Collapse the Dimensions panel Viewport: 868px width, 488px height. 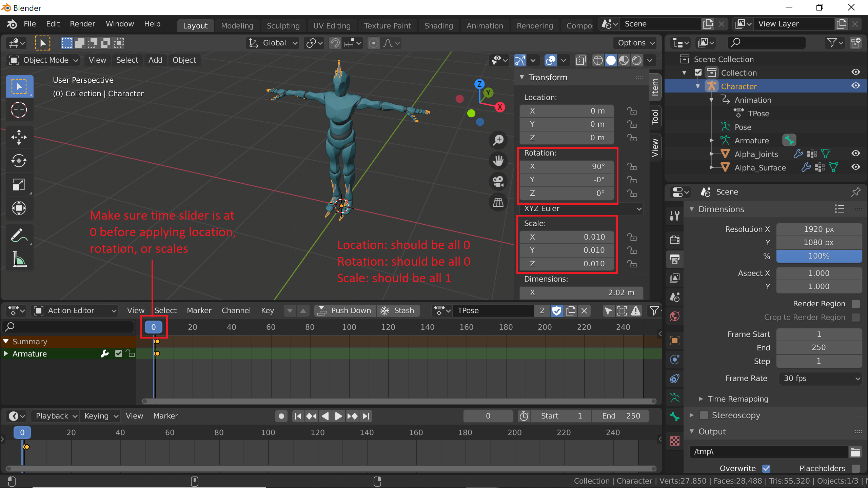pos(692,209)
